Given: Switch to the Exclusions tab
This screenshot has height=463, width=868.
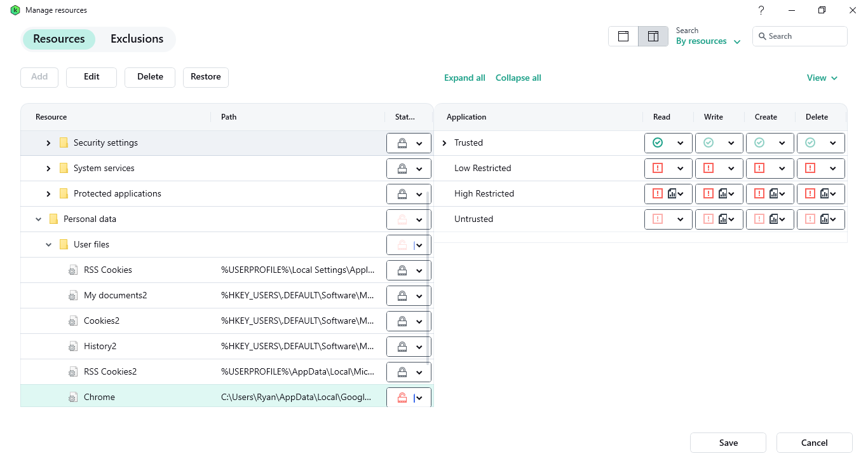Looking at the screenshot, I should (137, 39).
